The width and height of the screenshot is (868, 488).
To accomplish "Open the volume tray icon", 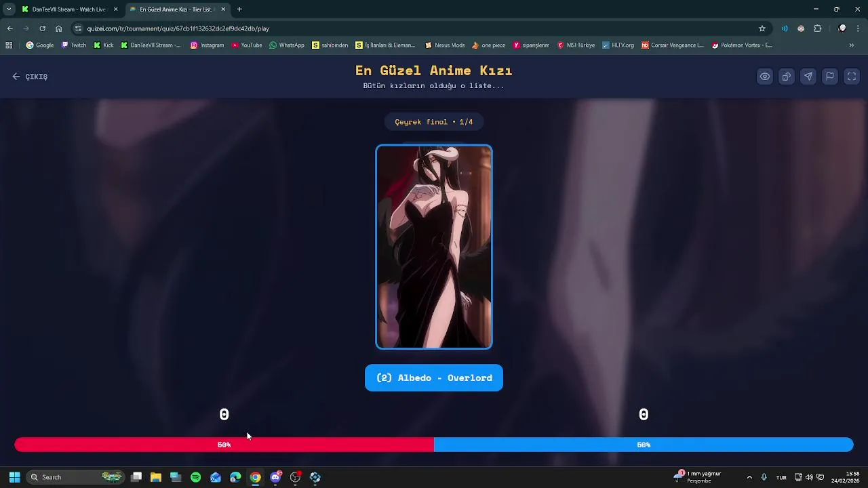I will (x=809, y=477).
